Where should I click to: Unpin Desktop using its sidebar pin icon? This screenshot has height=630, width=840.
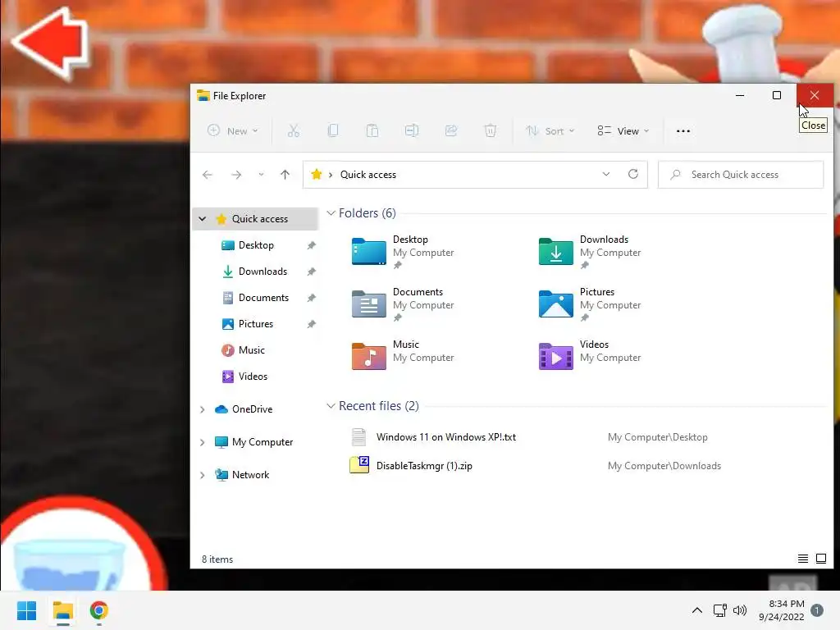311,245
